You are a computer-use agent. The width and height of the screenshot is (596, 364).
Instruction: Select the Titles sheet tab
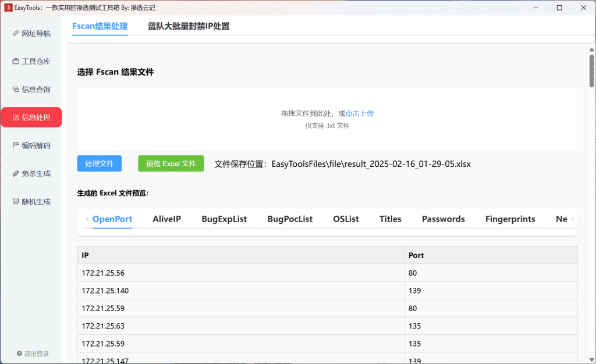point(391,219)
